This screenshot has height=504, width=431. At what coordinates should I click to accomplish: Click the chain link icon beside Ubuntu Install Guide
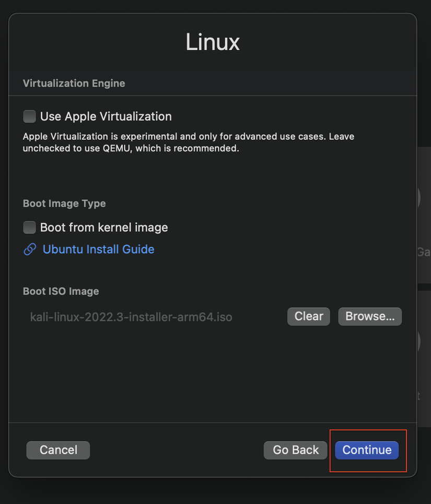(x=30, y=249)
